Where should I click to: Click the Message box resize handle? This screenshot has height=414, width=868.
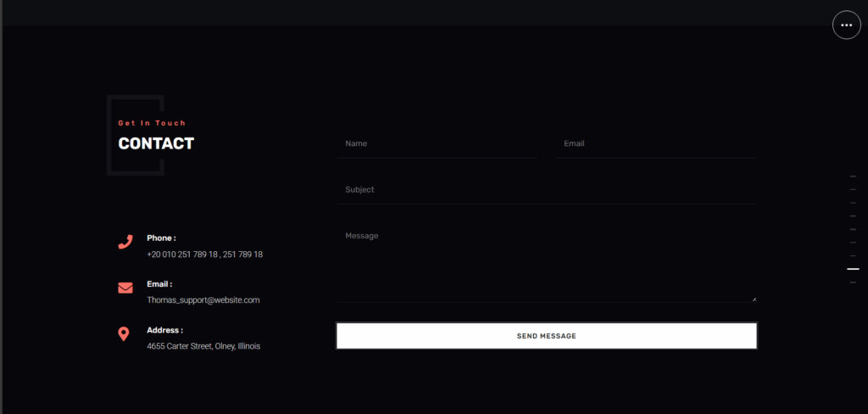(x=754, y=298)
